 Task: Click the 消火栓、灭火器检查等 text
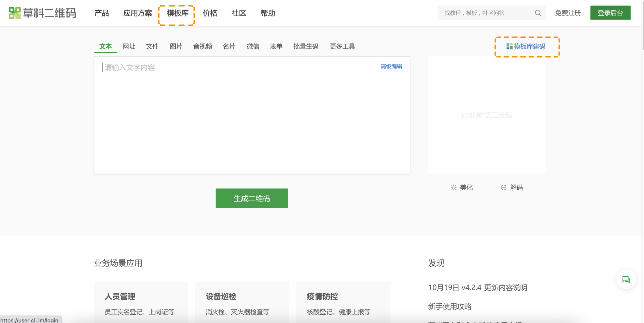point(237,312)
